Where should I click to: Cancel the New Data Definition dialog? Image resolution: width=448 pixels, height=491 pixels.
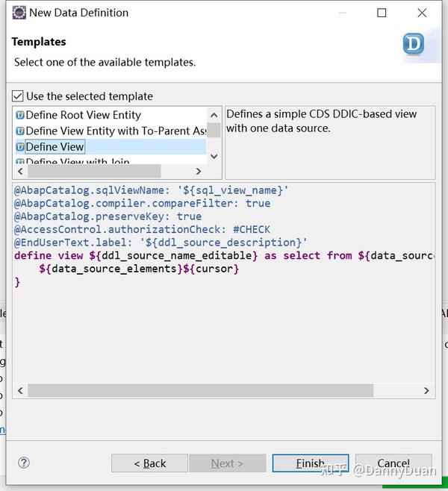pyautogui.click(x=393, y=463)
